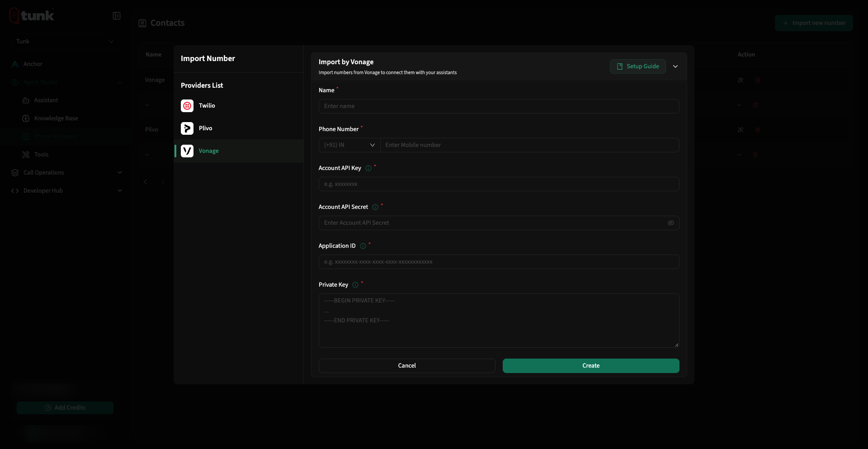Click the Account API Secret info icon
The width and height of the screenshot is (868, 449).
click(x=375, y=207)
